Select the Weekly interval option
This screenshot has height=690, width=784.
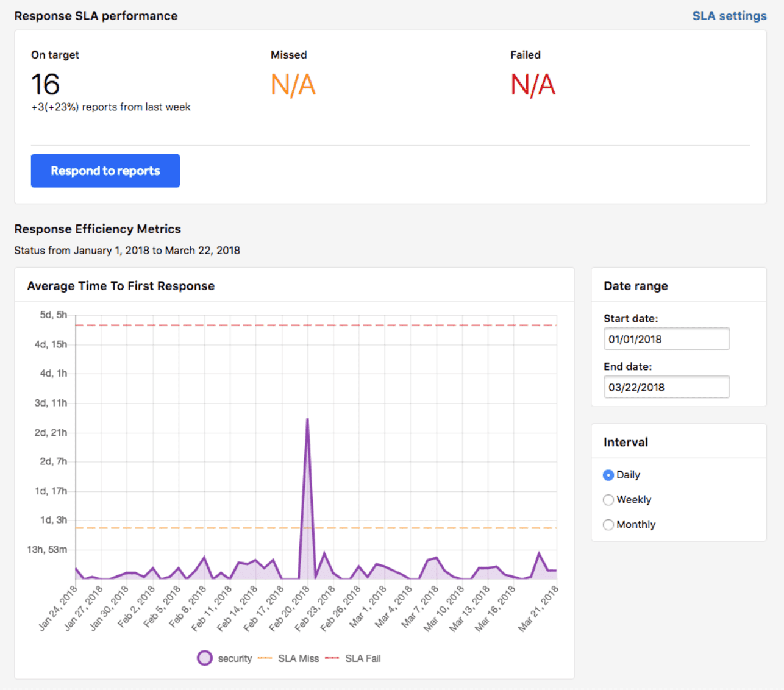point(608,500)
